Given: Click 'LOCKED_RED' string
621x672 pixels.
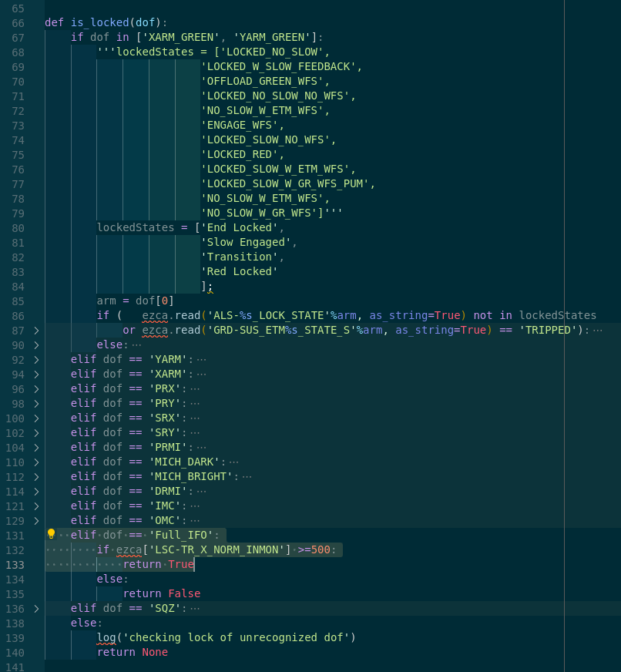Looking at the screenshot, I should 240,154.
